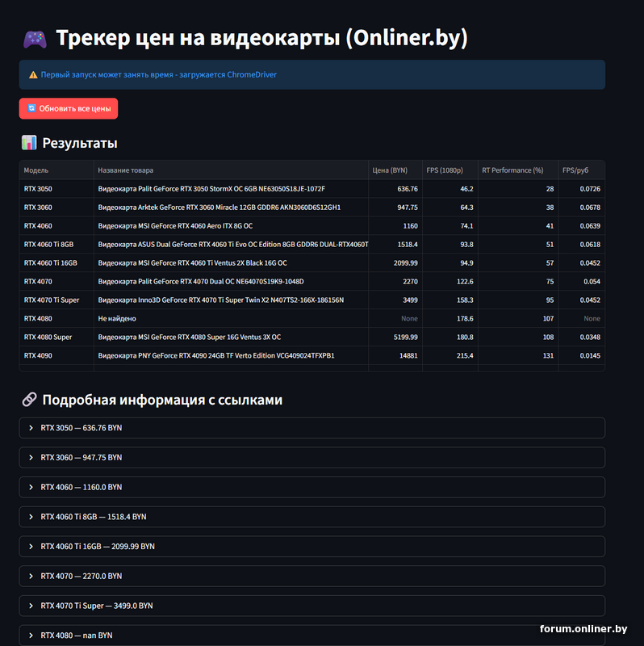Sort by the FPS (1080p) column header

pyautogui.click(x=450, y=170)
